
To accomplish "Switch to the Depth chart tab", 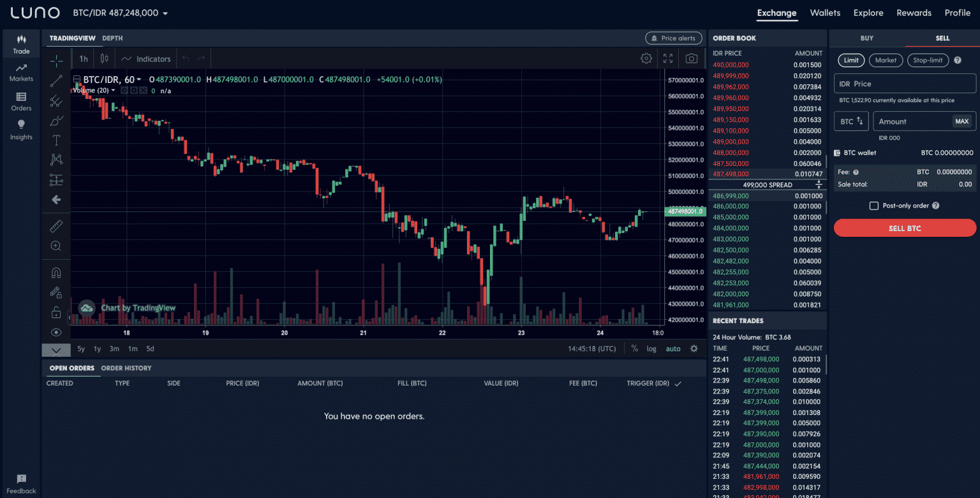I will tap(112, 38).
